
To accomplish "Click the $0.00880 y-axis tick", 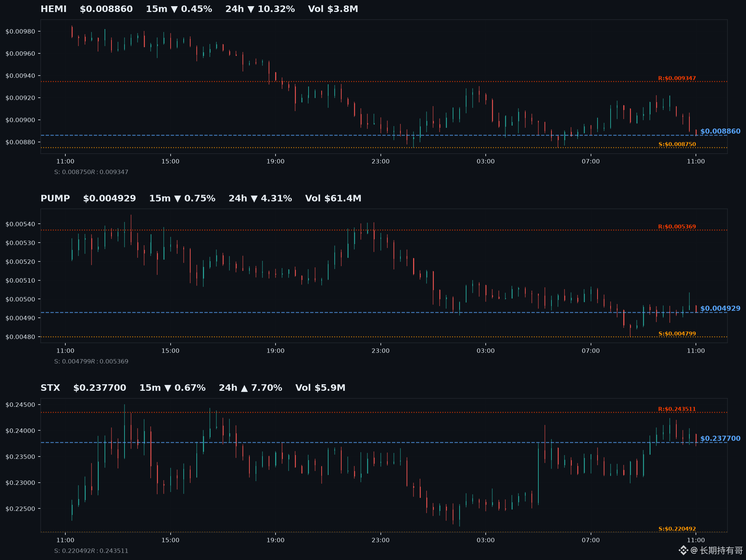I will tap(20, 142).
